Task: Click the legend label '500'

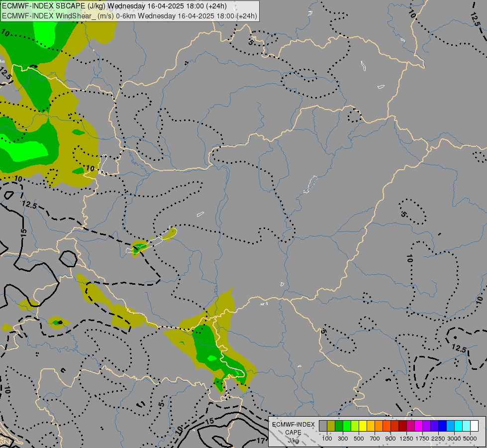Action: (x=359, y=439)
